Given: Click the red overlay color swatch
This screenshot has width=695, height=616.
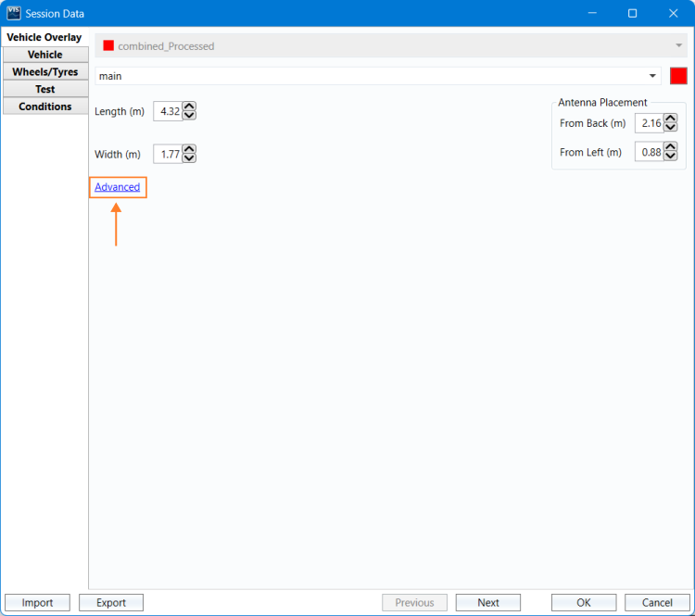Looking at the screenshot, I should pyautogui.click(x=678, y=76).
